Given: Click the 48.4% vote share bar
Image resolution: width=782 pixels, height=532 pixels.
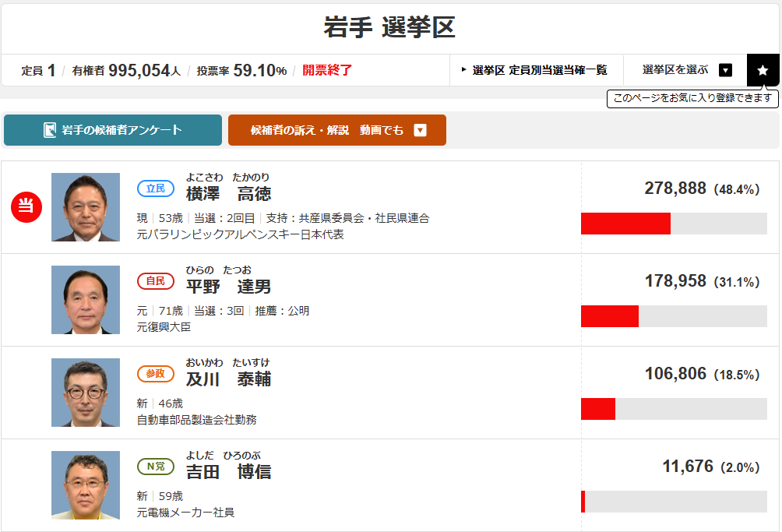Looking at the screenshot, I should coord(674,224).
